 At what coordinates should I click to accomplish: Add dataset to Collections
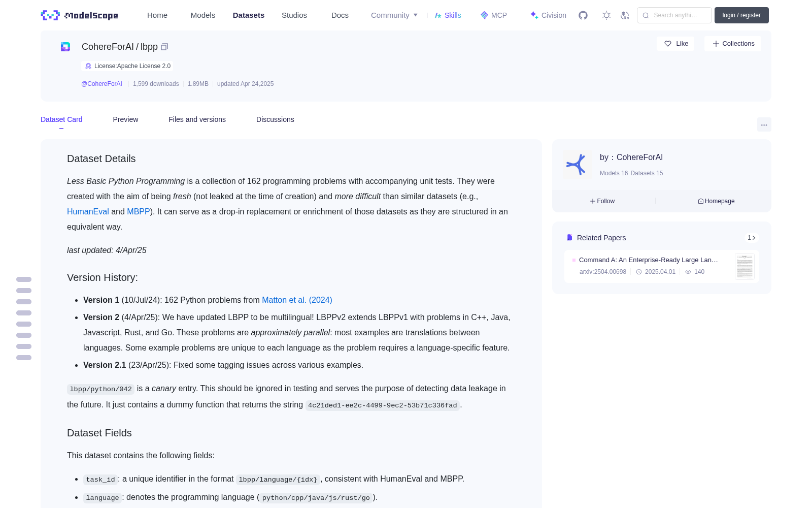pyautogui.click(x=733, y=44)
